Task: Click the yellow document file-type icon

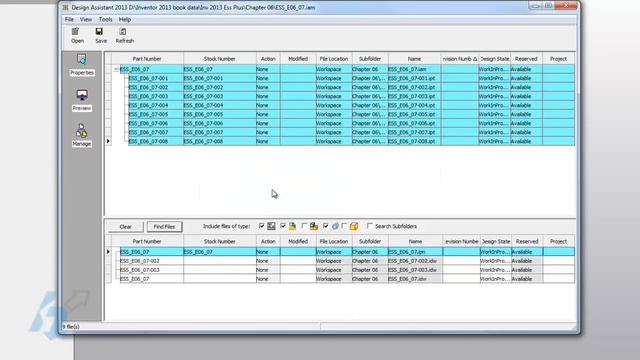Action: (292, 226)
